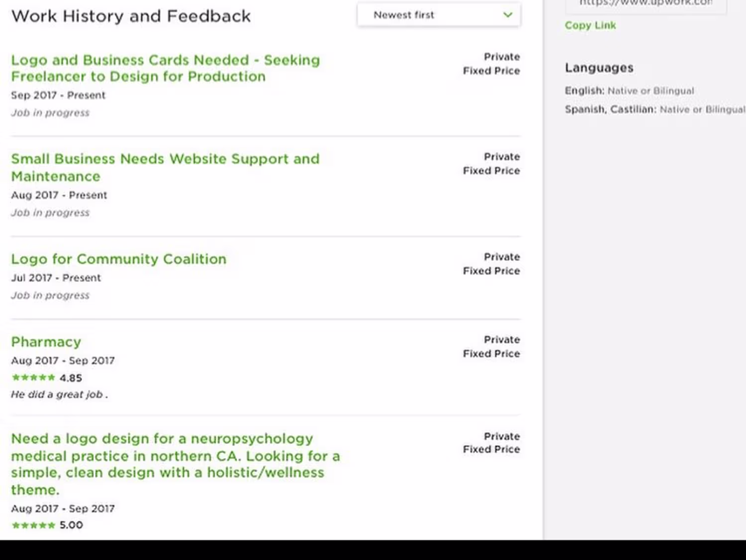Select the 'He did a great job' feedback text

pyautogui.click(x=59, y=394)
